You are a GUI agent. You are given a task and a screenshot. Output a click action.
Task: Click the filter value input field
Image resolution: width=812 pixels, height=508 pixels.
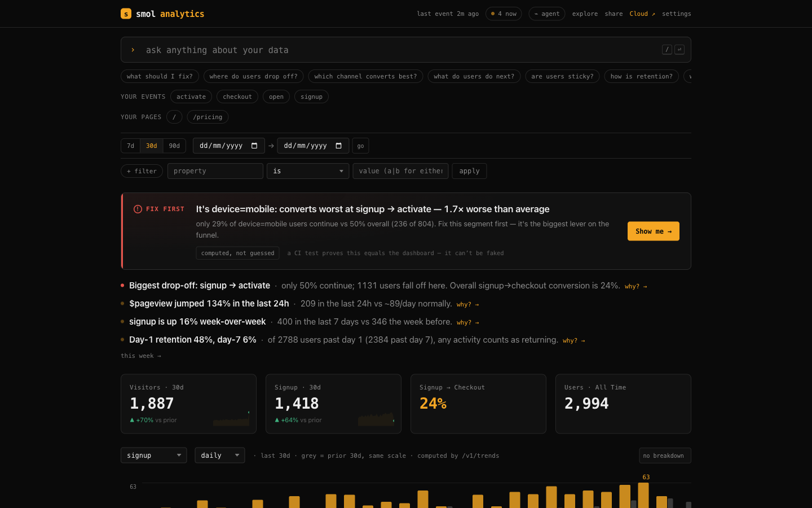point(400,171)
